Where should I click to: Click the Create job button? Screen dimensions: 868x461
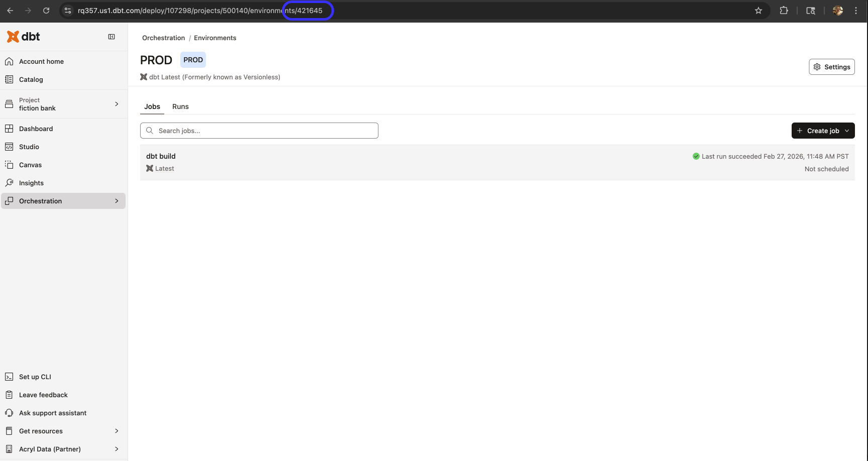(x=823, y=131)
